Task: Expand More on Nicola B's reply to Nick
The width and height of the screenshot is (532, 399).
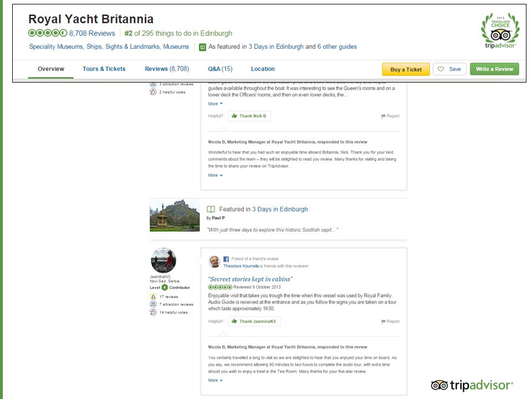Action: pyautogui.click(x=215, y=176)
